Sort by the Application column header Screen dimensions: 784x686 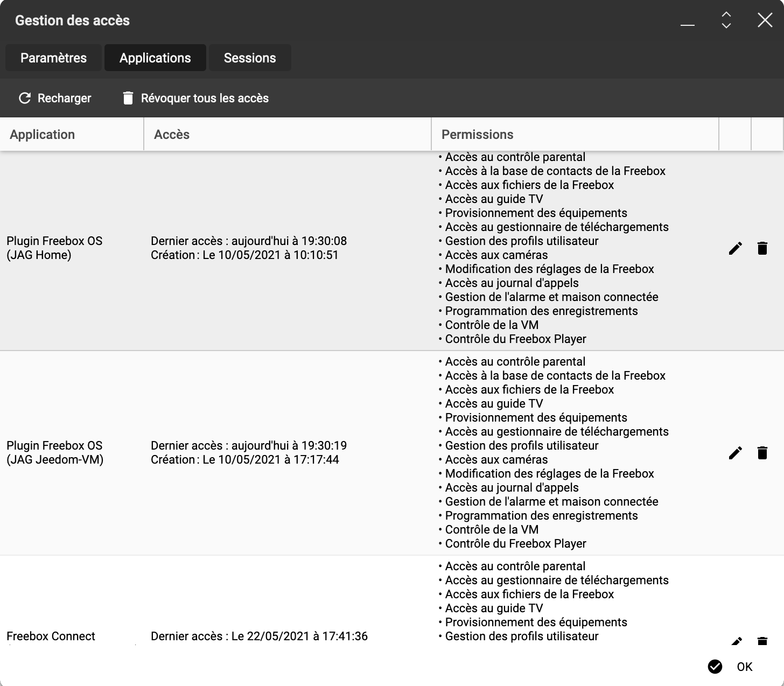point(72,135)
